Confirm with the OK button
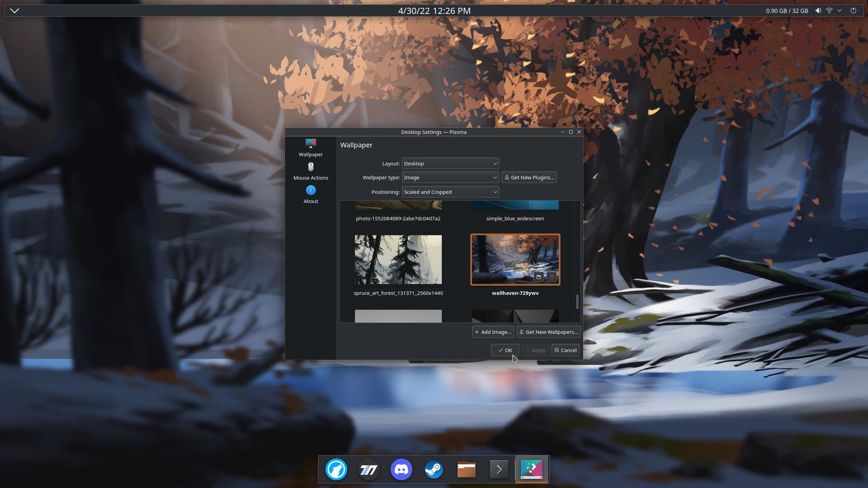 click(x=505, y=350)
